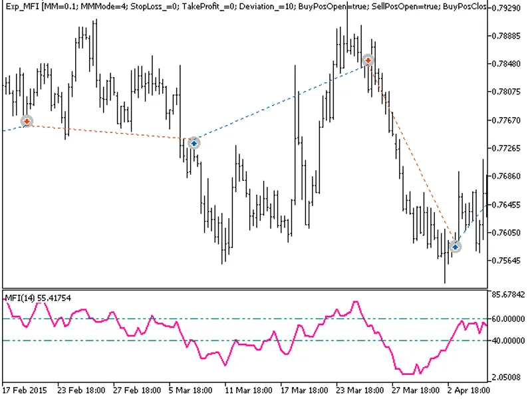Click price label 0.78075 on the scale
This screenshot has width=532, height=399.
coord(506,92)
